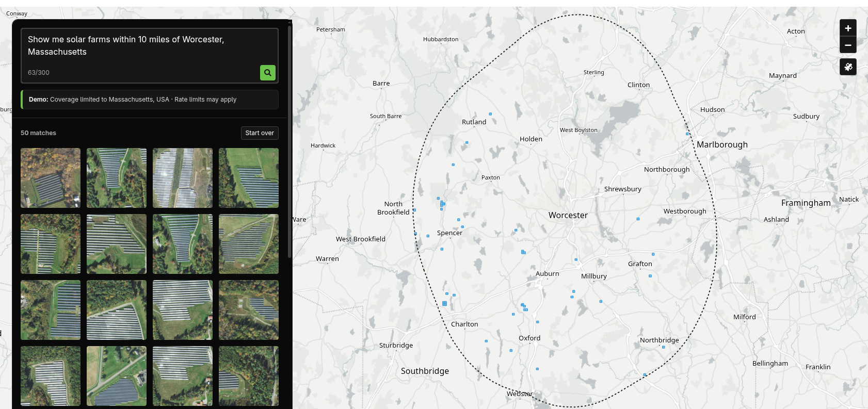Pick second thumbnail in the bottom row
Screen dimensions: 868x409
point(117,376)
